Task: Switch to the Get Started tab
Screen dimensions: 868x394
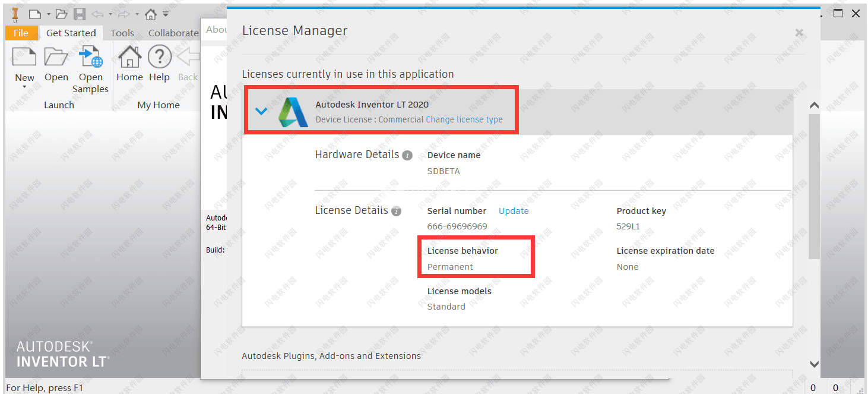Action: [71, 33]
